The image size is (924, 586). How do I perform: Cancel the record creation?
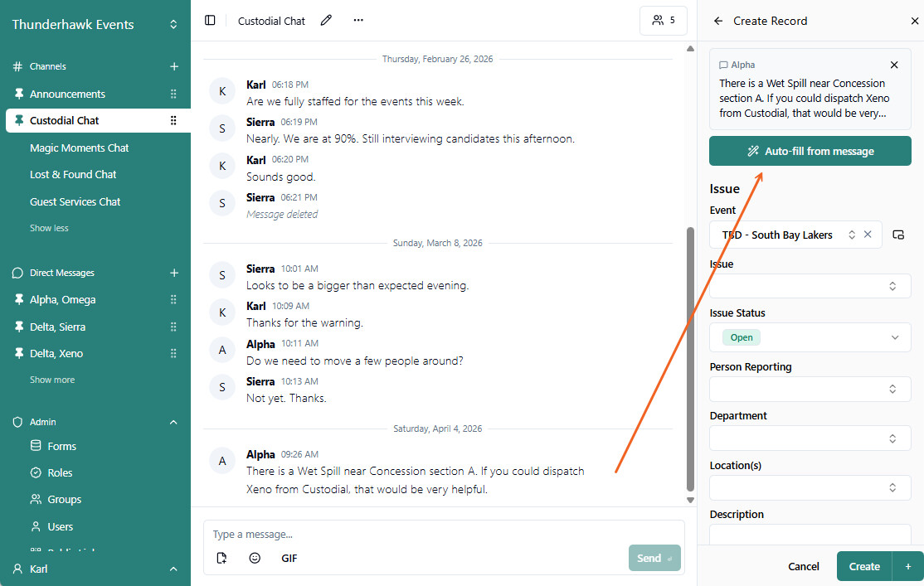[803, 566]
